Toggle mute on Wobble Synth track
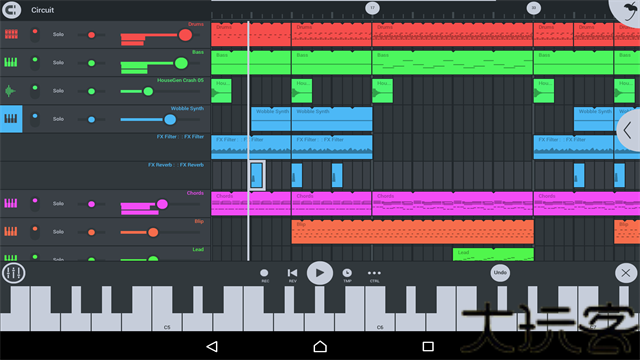 coord(35,119)
